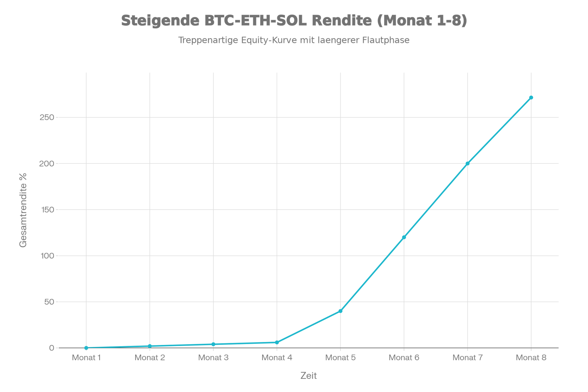
Task: Click the 250 y-axis tick label
Action: point(47,118)
